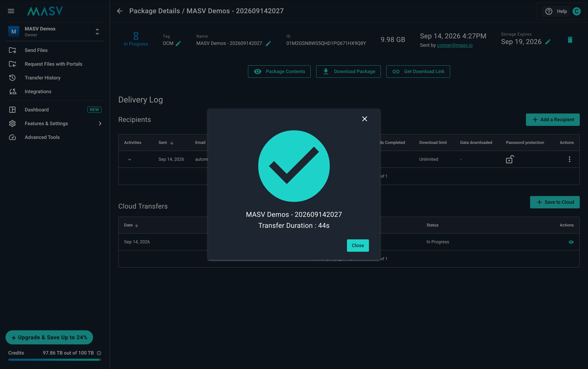Screen dimensions: 588x369
Task: Click Transfer Duration : 44s text
Action: (x=294, y=225)
